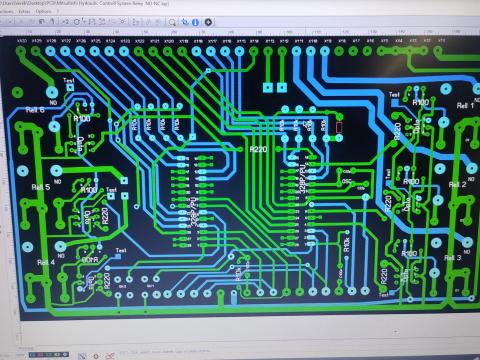
Task: Click the round NO pad above Rel 6
Action: 51,92
